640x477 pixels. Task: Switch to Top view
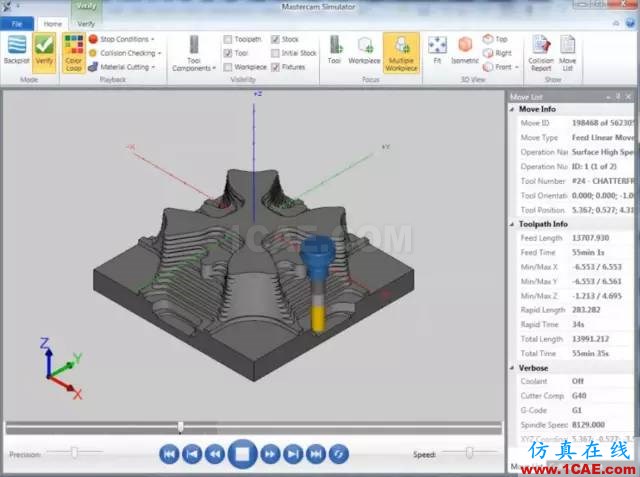point(495,39)
